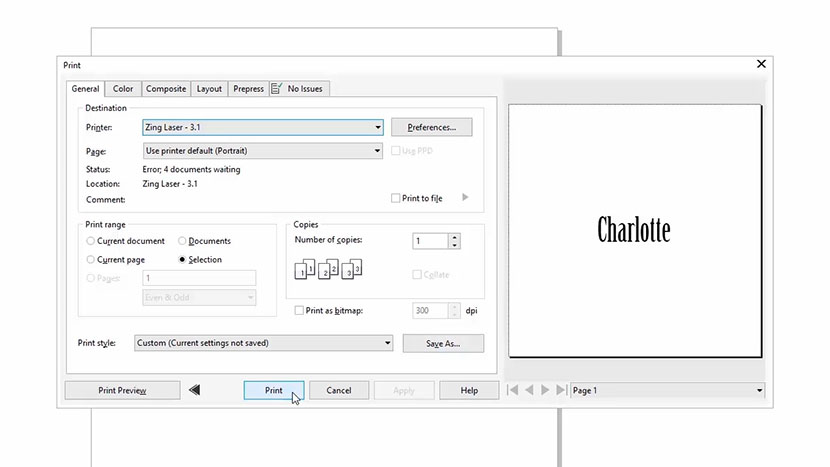The height and width of the screenshot is (467, 830).
Task: Jump to last page in preview navigation
Action: (x=560, y=390)
